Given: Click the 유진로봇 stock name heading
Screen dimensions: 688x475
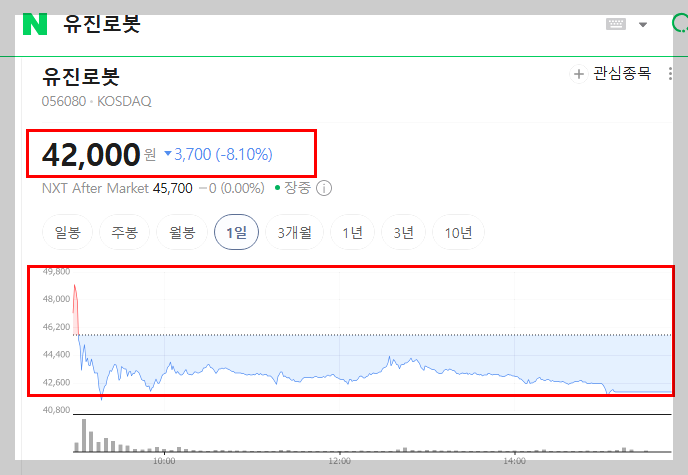Looking at the screenshot, I should tap(81, 76).
